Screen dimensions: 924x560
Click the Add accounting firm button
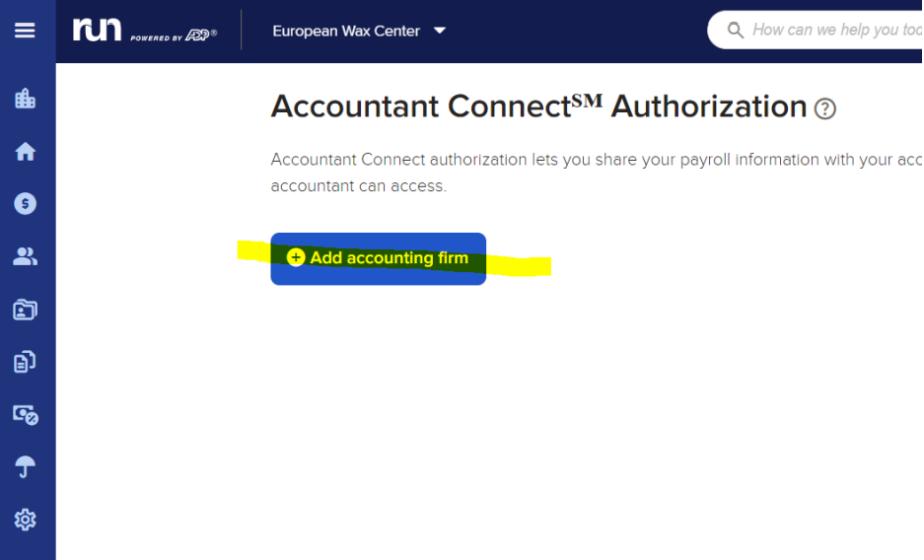379,258
